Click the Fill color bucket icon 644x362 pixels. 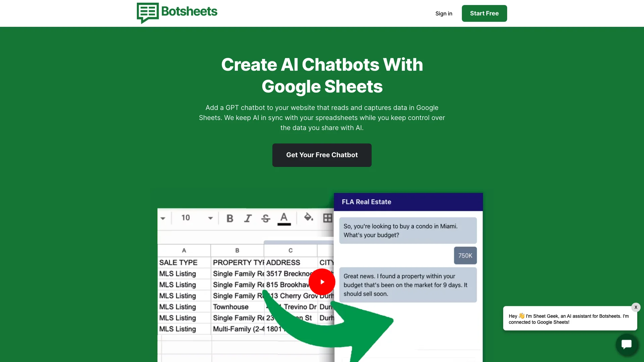tap(308, 218)
